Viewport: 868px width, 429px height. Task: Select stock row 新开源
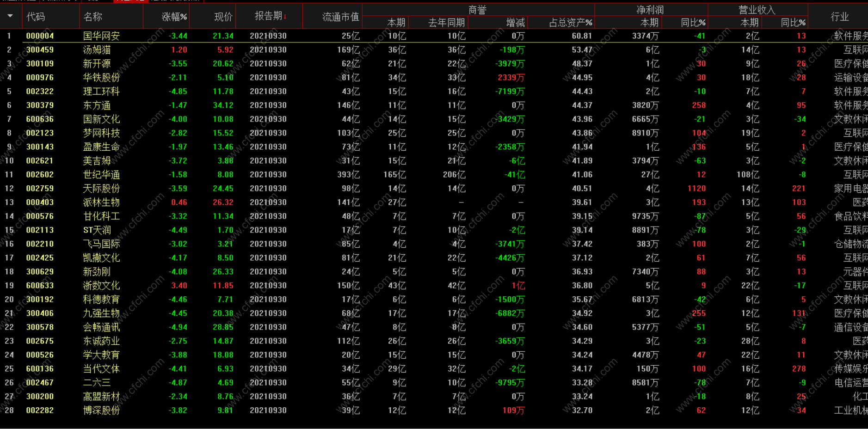tap(434, 63)
